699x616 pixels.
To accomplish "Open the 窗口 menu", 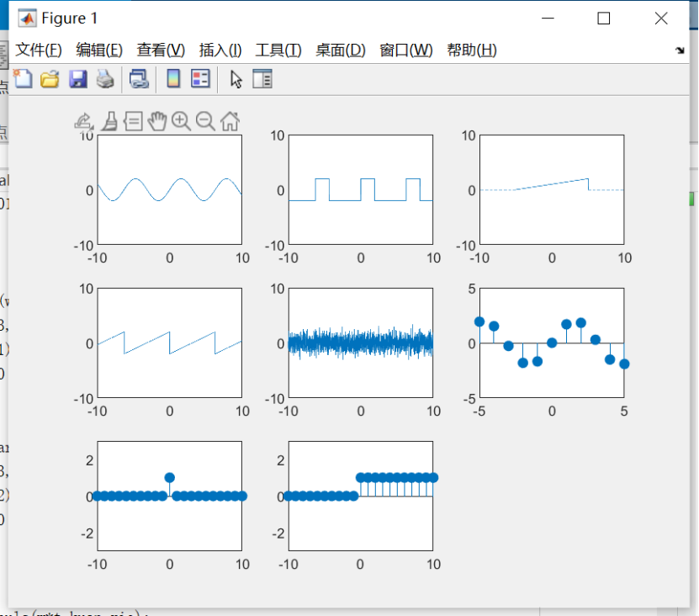I will coord(406,50).
